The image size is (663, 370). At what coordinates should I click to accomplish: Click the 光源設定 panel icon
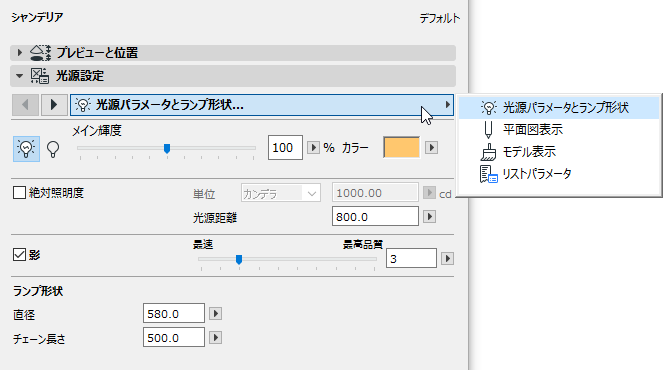point(40,76)
